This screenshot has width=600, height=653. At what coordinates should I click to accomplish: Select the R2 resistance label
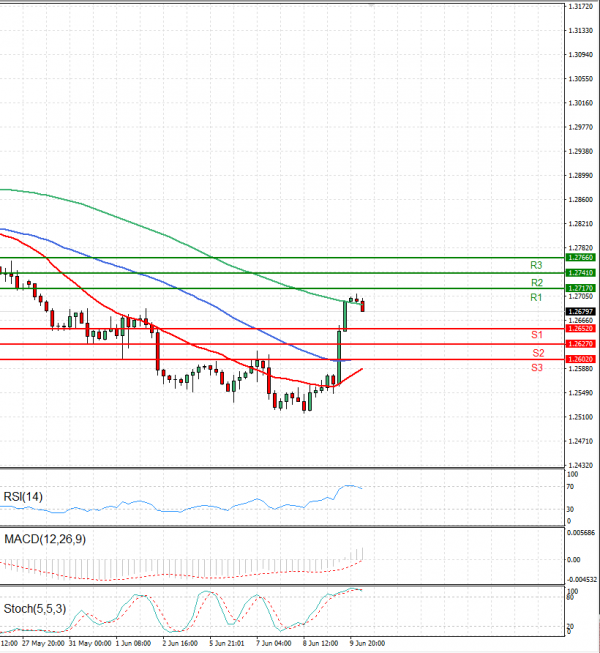pyautogui.click(x=537, y=283)
